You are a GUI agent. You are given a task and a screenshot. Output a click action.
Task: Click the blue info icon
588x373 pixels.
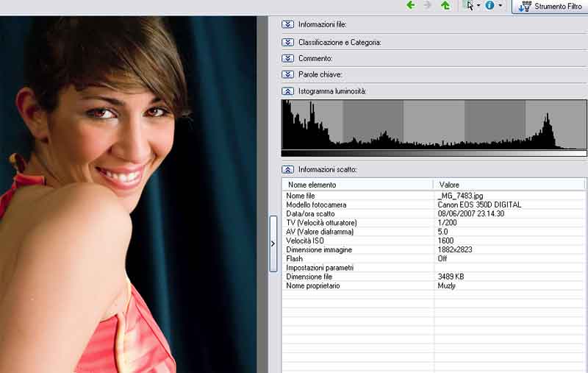tap(490, 5)
